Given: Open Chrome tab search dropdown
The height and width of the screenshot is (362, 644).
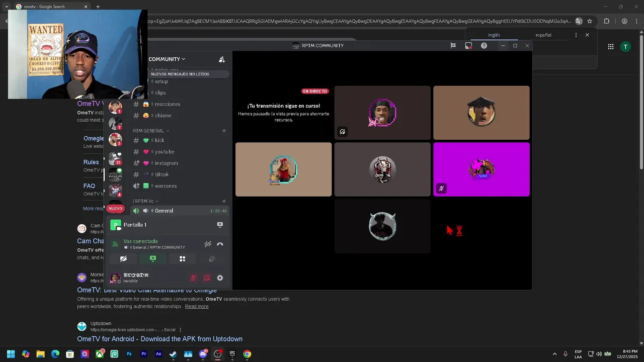Looking at the screenshot, I should pyautogui.click(x=7, y=7).
